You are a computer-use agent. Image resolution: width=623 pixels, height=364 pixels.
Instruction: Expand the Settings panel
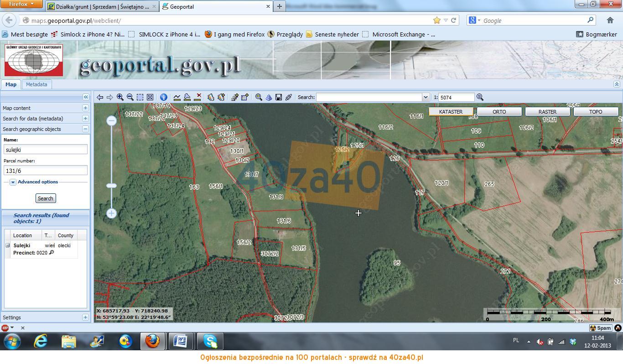click(x=85, y=317)
